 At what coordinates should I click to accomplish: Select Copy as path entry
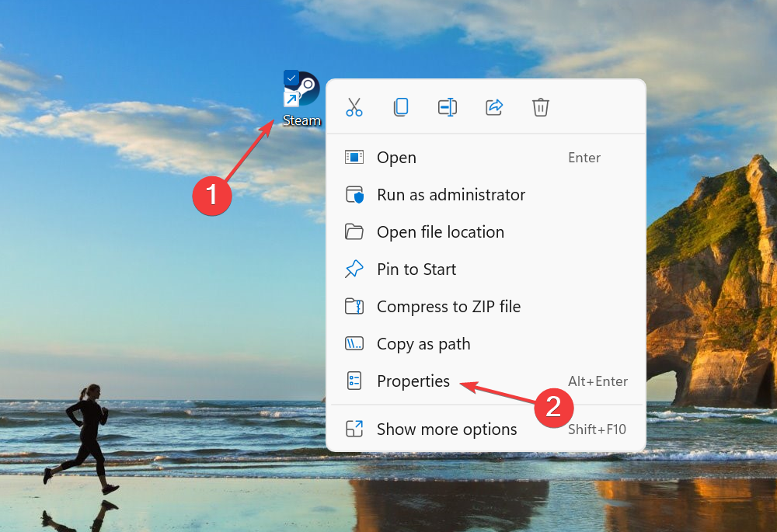[486, 344]
